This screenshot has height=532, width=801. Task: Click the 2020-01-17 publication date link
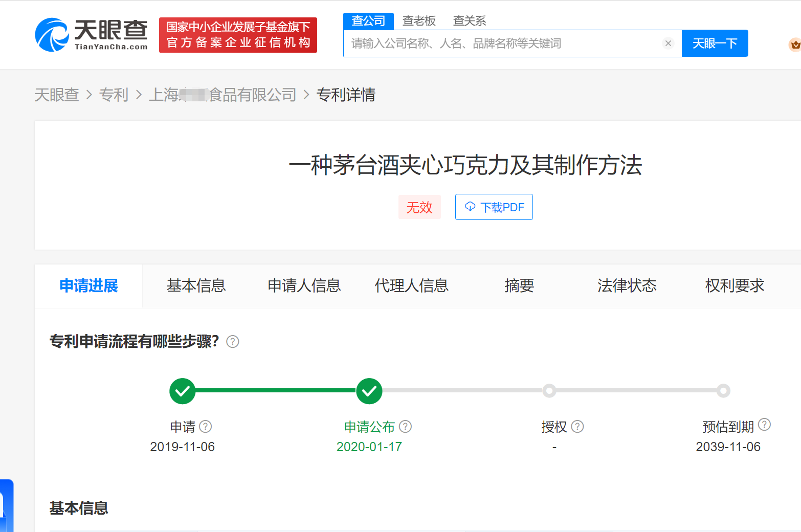click(369, 446)
